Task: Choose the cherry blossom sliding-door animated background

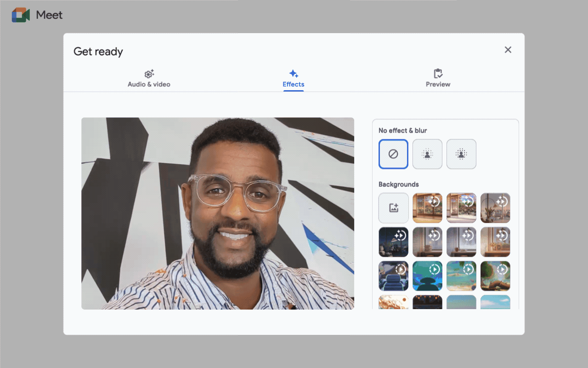Action: click(x=461, y=208)
